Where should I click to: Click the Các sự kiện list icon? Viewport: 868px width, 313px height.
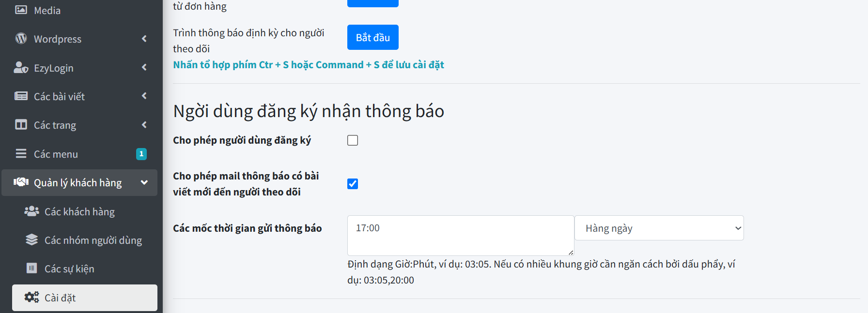click(x=31, y=268)
